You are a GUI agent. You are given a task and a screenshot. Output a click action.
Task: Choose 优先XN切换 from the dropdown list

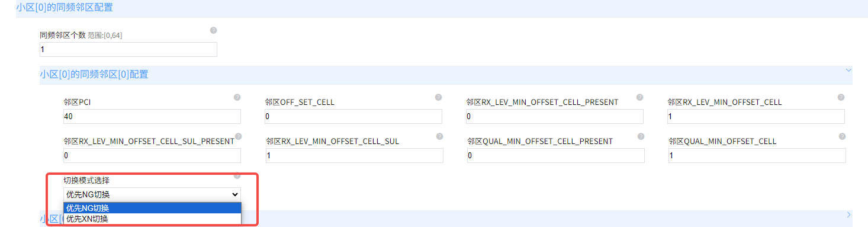[x=152, y=219]
